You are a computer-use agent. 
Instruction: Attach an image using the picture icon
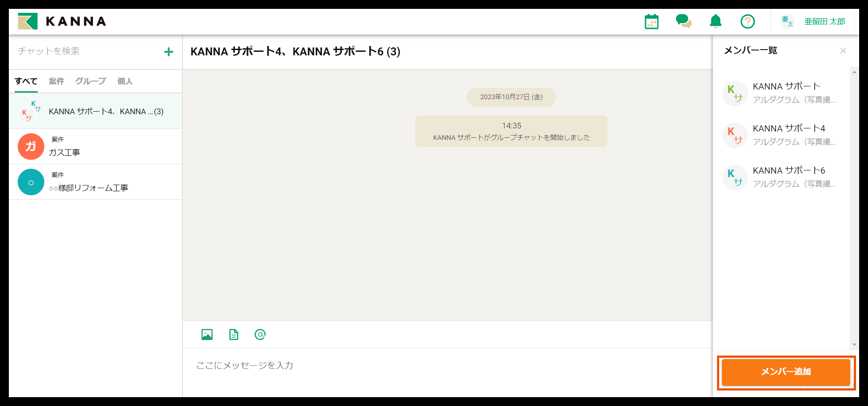(x=207, y=335)
